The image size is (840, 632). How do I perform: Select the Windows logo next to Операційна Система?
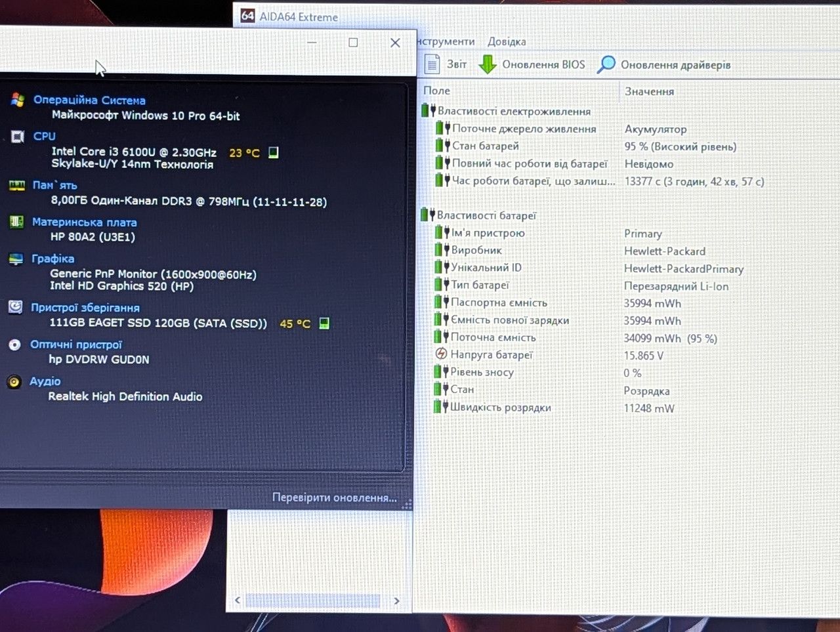[18, 100]
